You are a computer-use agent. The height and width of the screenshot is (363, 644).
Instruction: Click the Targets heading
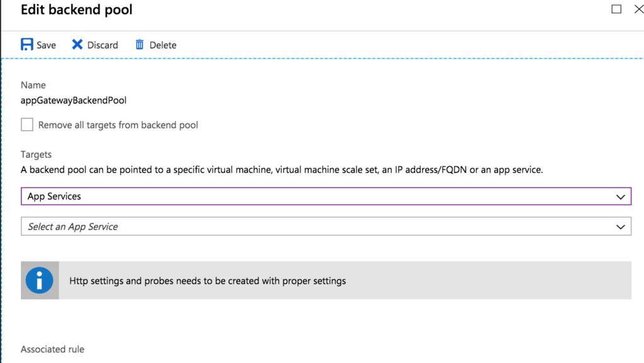[x=36, y=154]
